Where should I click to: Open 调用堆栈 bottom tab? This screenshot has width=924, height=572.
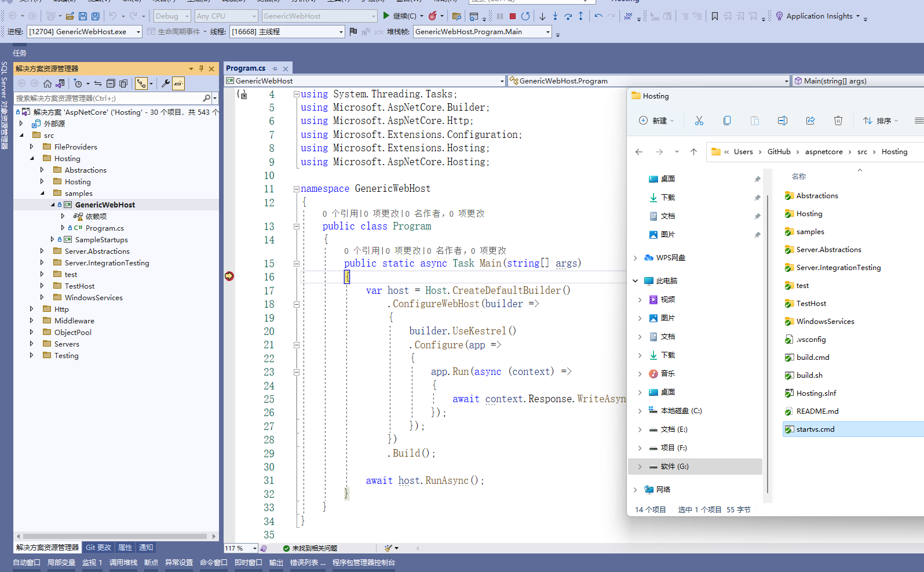coord(123,563)
